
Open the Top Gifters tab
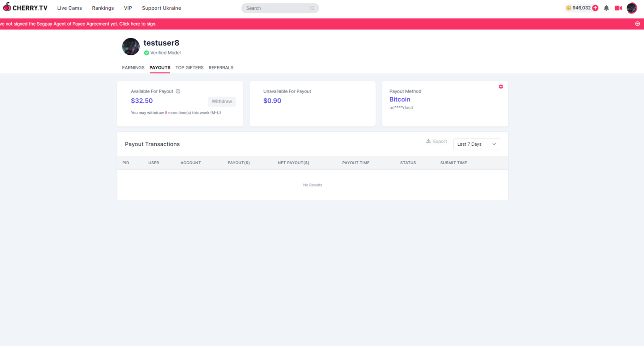click(190, 67)
